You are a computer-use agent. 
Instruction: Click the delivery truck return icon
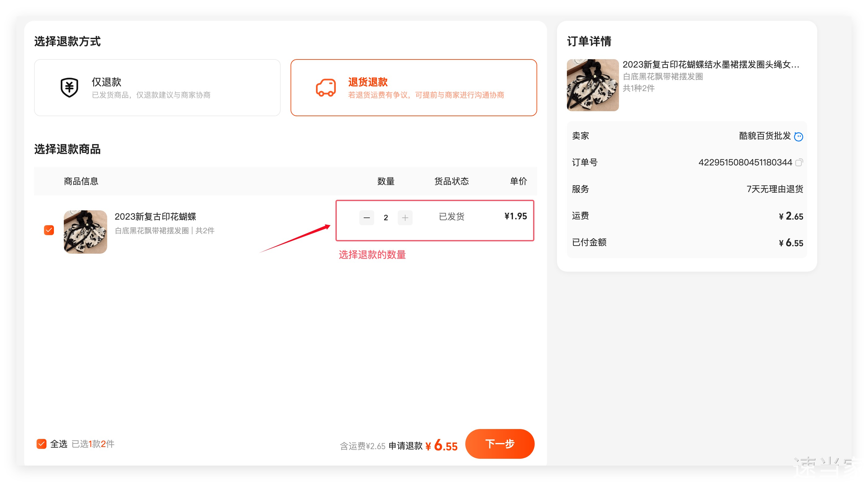pos(326,88)
